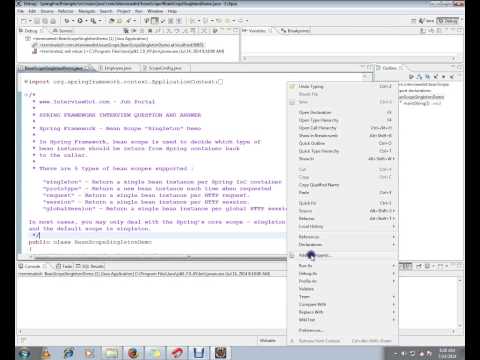This screenshot has width=480, height=360.
Task: Click the Console vertical scrollbar
Action: 460,302
